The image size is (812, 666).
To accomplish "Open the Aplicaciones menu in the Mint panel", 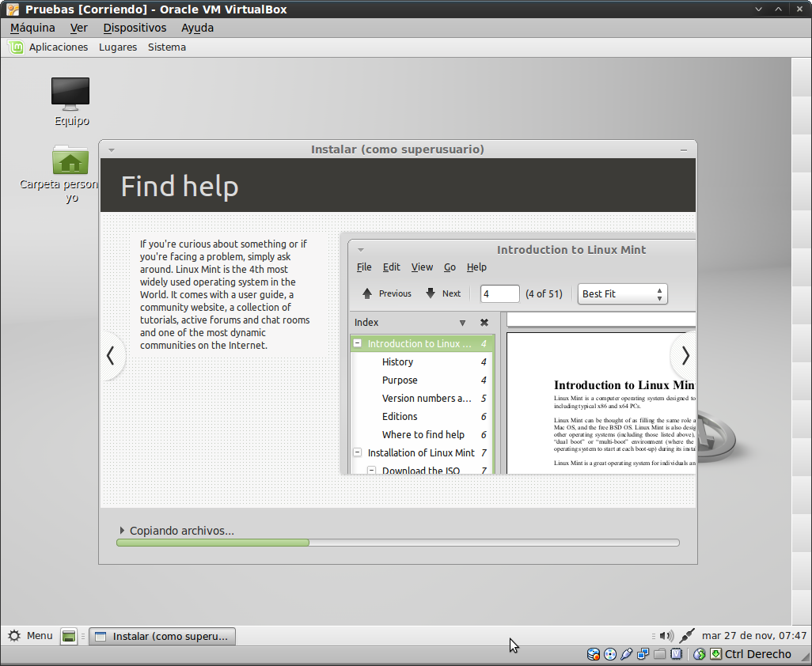I will [58, 47].
